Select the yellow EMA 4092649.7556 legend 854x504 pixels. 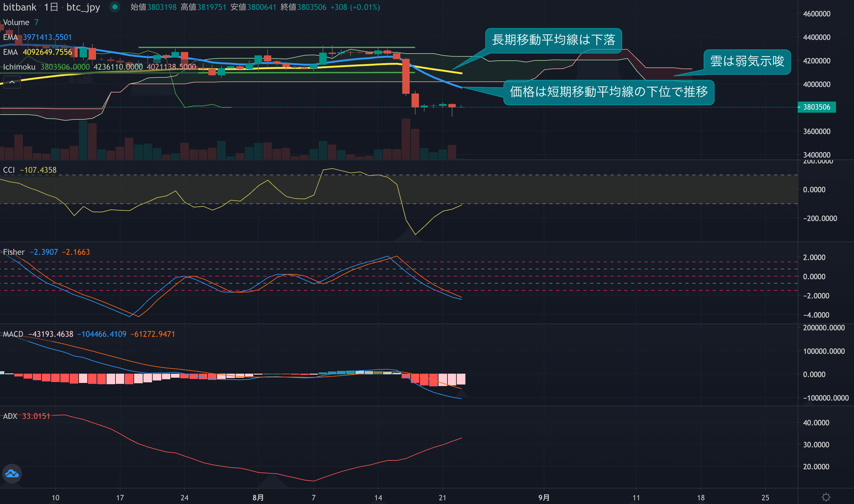click(37, 52)
